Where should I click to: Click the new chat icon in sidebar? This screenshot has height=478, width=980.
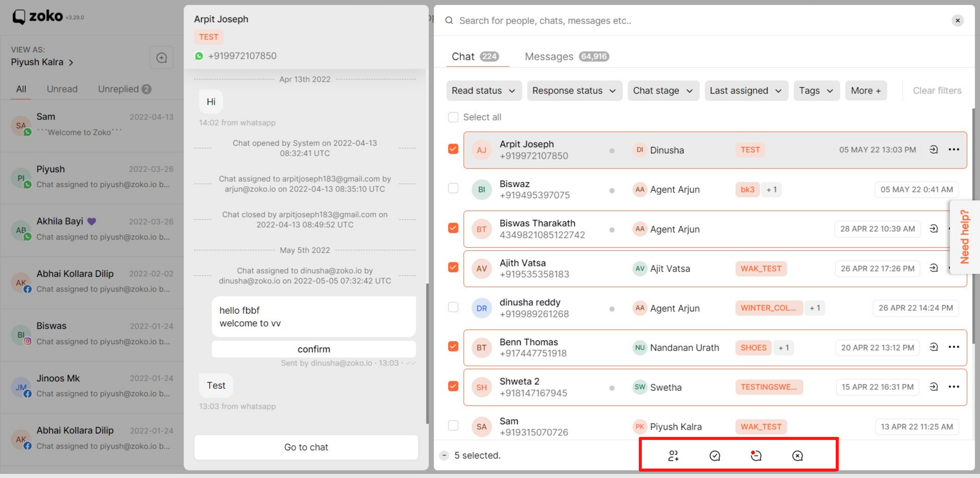point(162,58)
